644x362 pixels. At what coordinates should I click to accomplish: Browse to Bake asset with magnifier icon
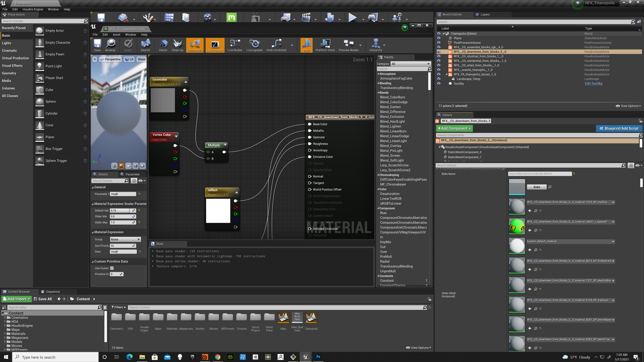tap(550, 187)
